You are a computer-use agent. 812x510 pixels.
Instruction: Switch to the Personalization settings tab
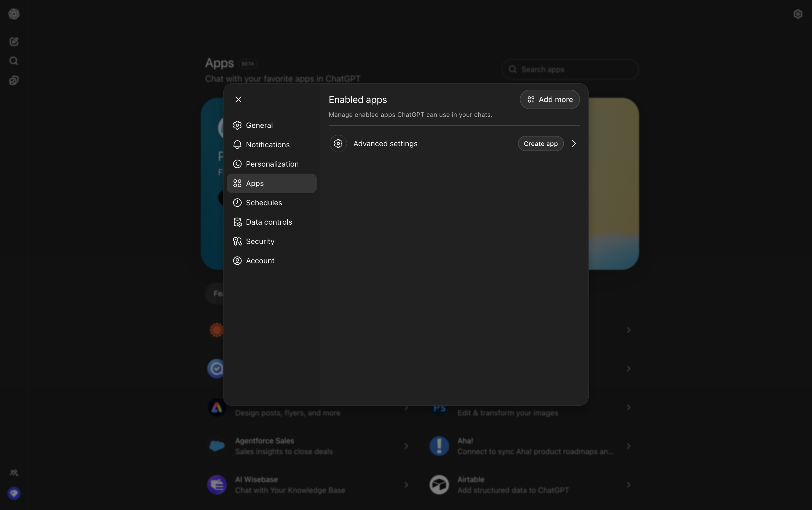(272, 164)
